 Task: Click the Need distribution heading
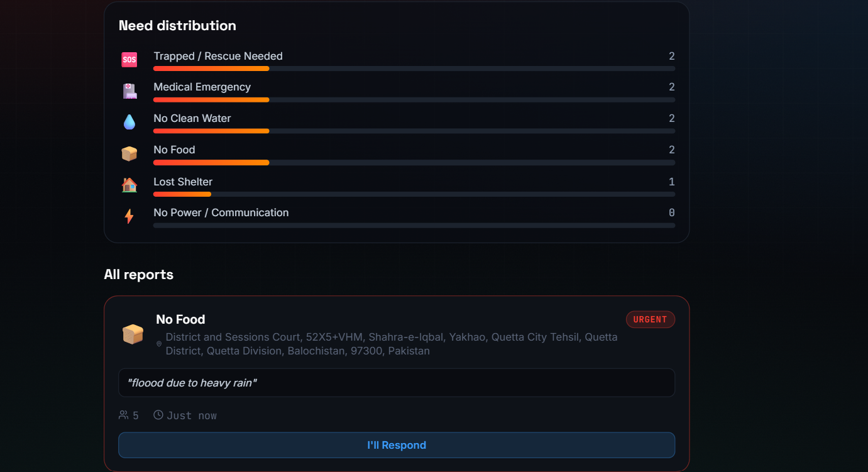[177, 26]
